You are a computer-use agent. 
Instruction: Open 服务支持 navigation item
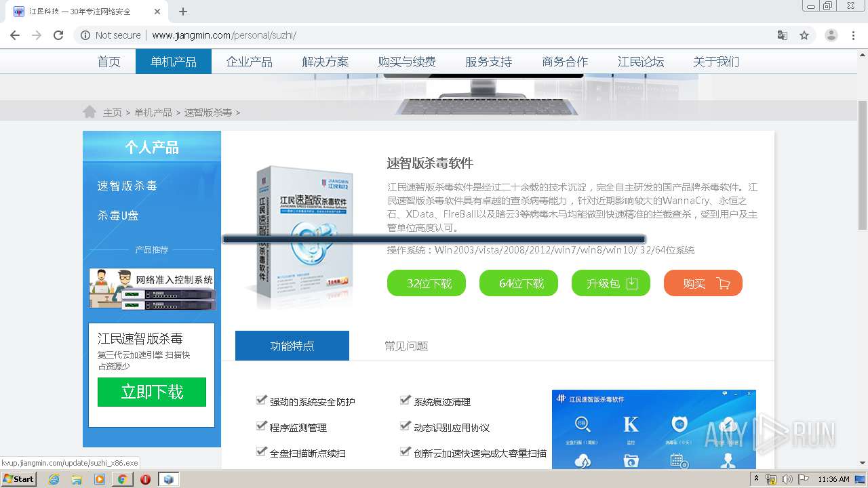tap(488, 62)
